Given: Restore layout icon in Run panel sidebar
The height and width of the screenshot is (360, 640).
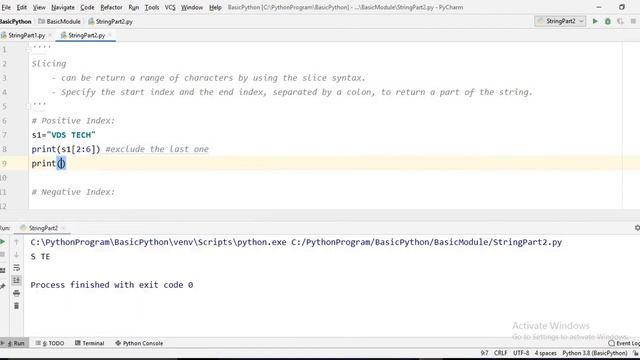Looking at the screenshot, I should [2, 271].
